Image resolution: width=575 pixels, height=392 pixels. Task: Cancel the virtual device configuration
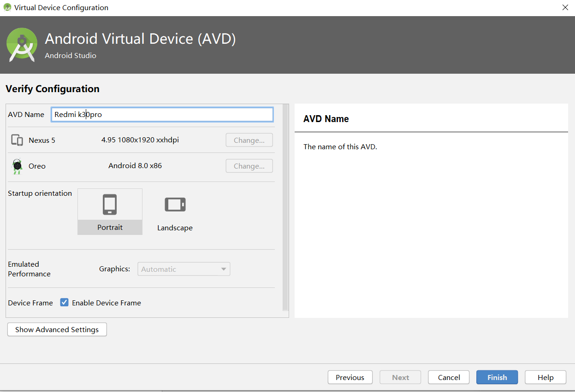(x=449, y=377)
